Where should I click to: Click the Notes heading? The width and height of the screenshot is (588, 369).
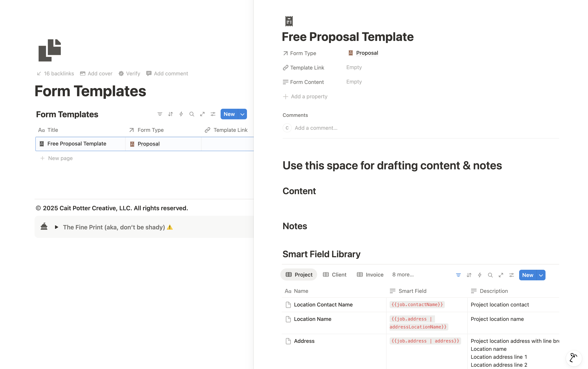point(295,226)
